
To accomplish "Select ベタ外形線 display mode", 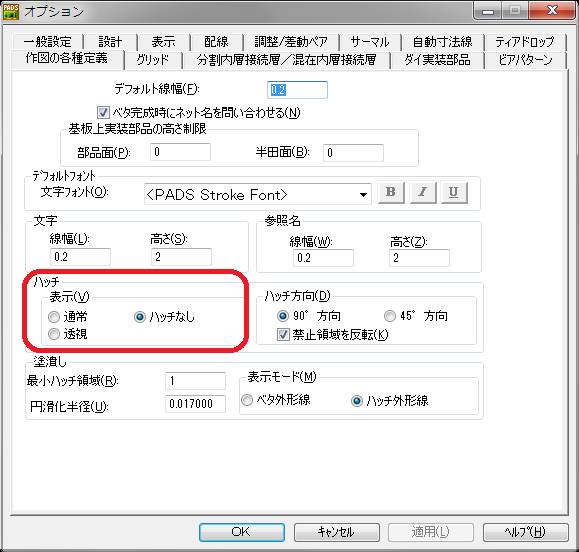I will point(246,400).
